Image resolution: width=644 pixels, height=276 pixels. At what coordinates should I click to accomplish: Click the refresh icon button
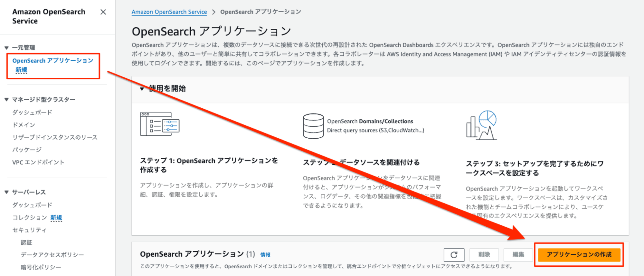tap(454, 255)
